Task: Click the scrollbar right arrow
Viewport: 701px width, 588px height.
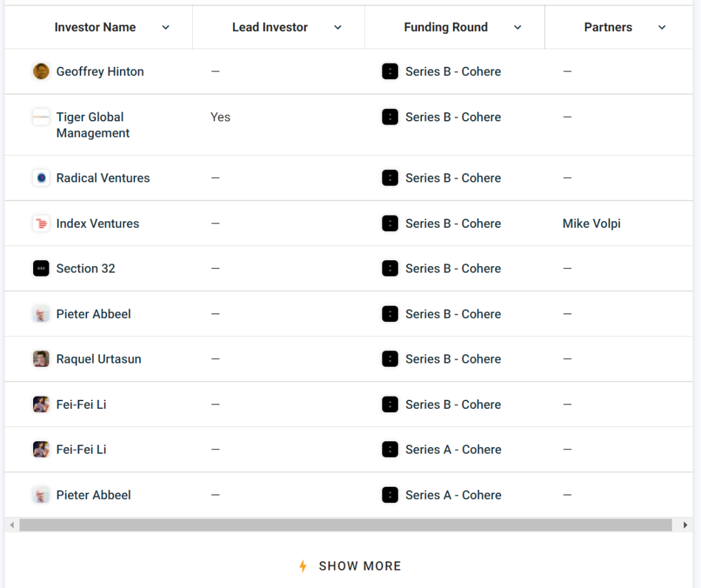Action: [x=685, y=525]
